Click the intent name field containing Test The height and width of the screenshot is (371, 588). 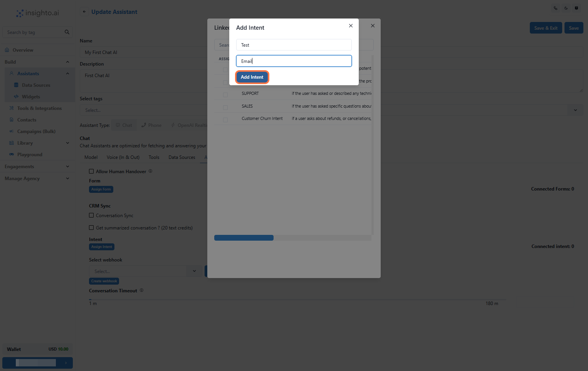294,45
